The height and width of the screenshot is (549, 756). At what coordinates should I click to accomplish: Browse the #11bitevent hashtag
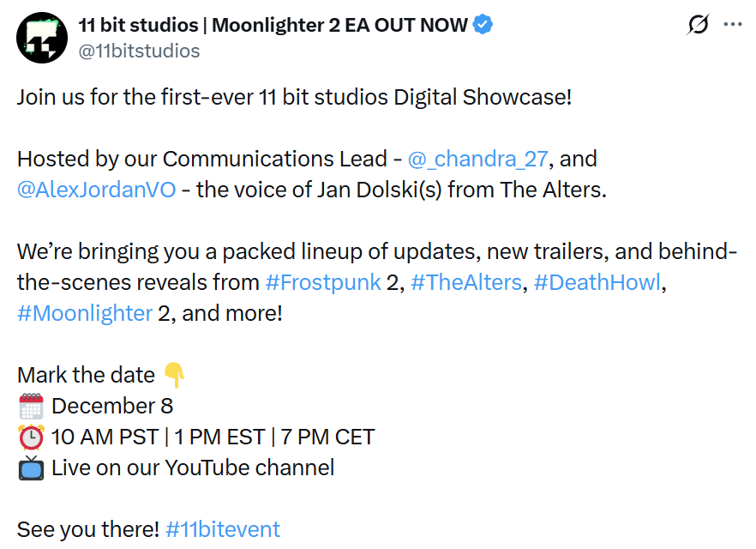click(223, 529)
